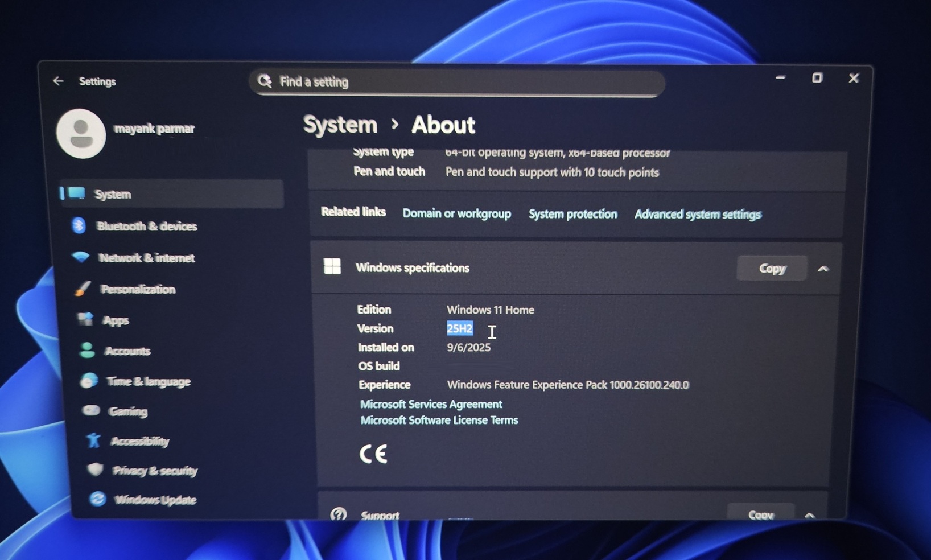Screen dimensions: 931x560
Task: Launch Windows Update from its sidebar icon
Action: pyautogui.click(x=97, y=499)
